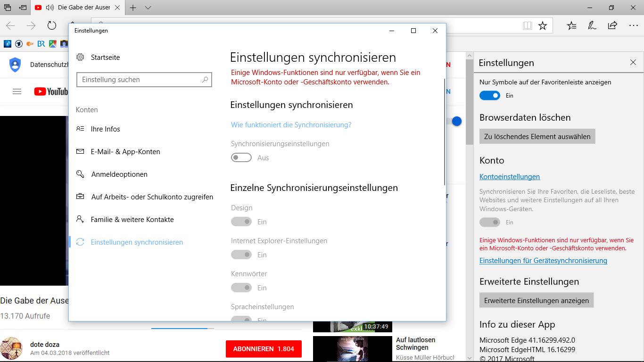Click the Settings window vertical scrollbar
The image size is (644, 362).
444,132
